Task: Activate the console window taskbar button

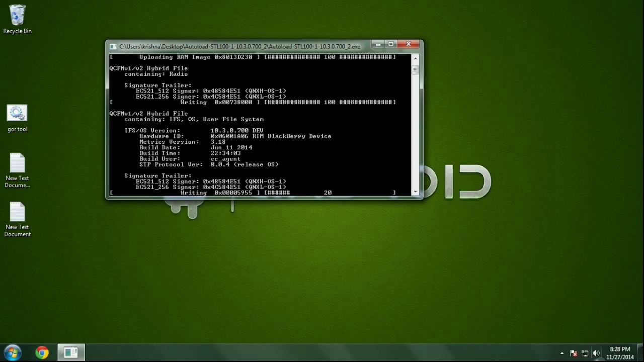Action: click(x=71, y=352)
